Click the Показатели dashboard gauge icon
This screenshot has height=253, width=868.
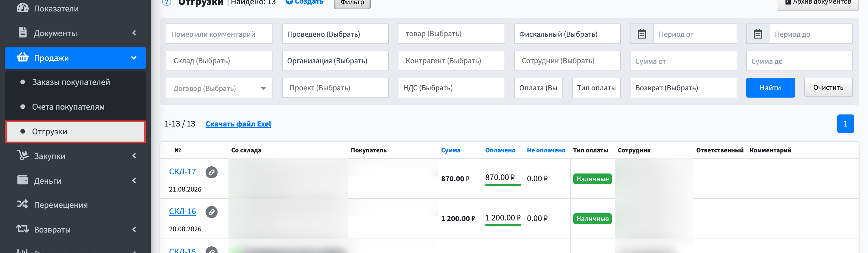(23, 8)
